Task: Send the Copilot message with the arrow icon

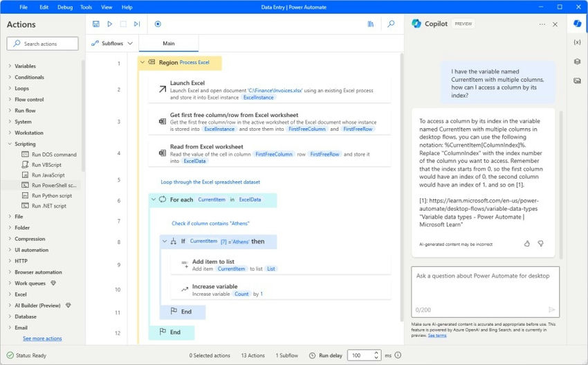Action: (x=551, y=310)
